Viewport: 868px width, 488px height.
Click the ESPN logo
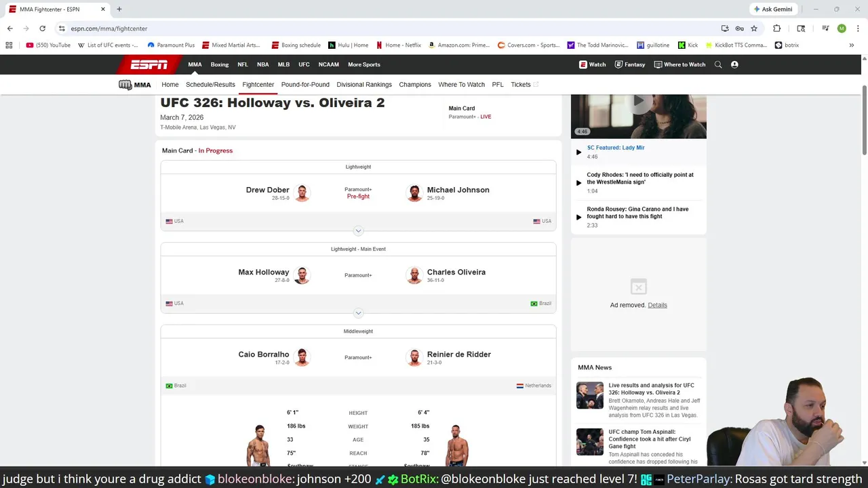tap(149, 64)
